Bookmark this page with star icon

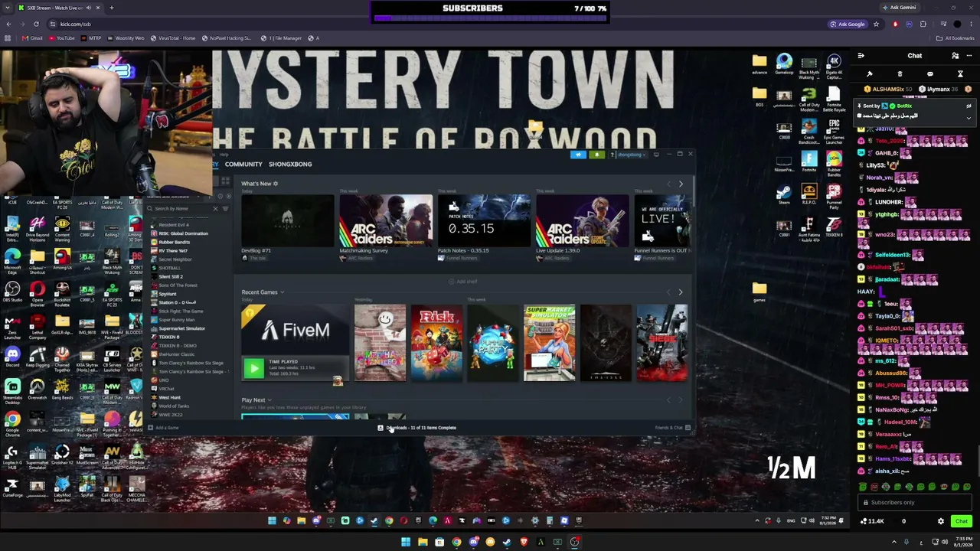click(876, 24)
